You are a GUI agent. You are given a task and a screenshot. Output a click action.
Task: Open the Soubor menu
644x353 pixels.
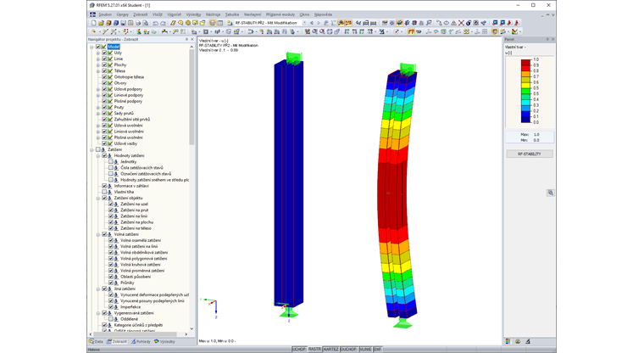105,14
